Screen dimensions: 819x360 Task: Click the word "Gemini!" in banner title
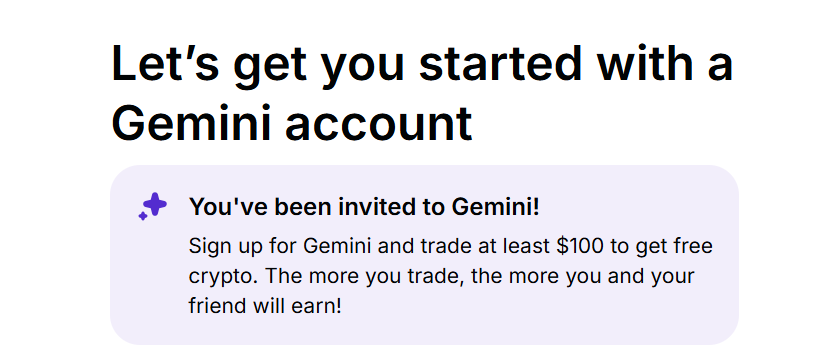(496, 207)
